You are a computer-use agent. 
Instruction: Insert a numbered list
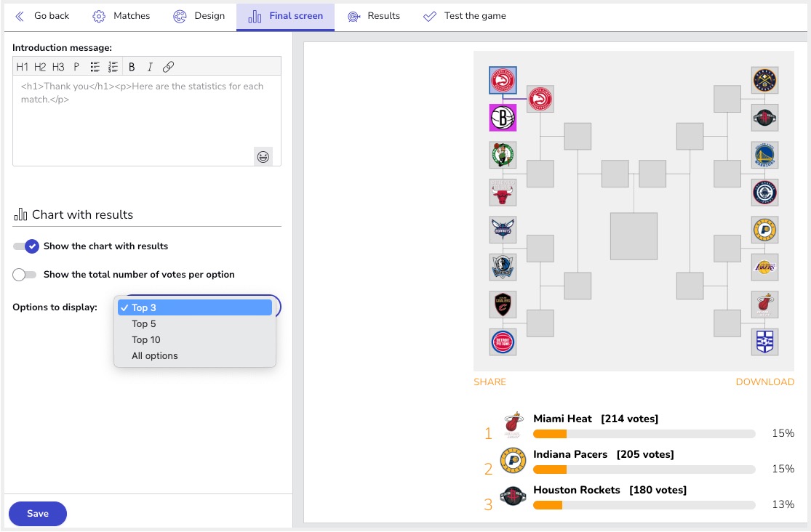[x=113, y=67]
